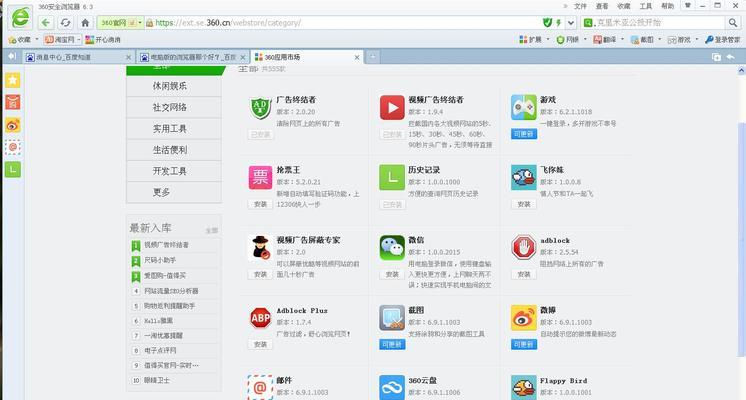Screen dimensions: 746x400
Task: Click the lightning speed-mode icon in address bar
Action: click(x=559, y=22)
